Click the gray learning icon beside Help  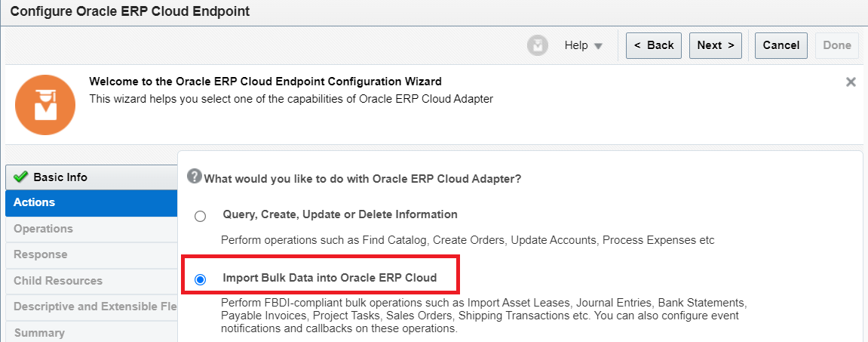pos(538,45)
